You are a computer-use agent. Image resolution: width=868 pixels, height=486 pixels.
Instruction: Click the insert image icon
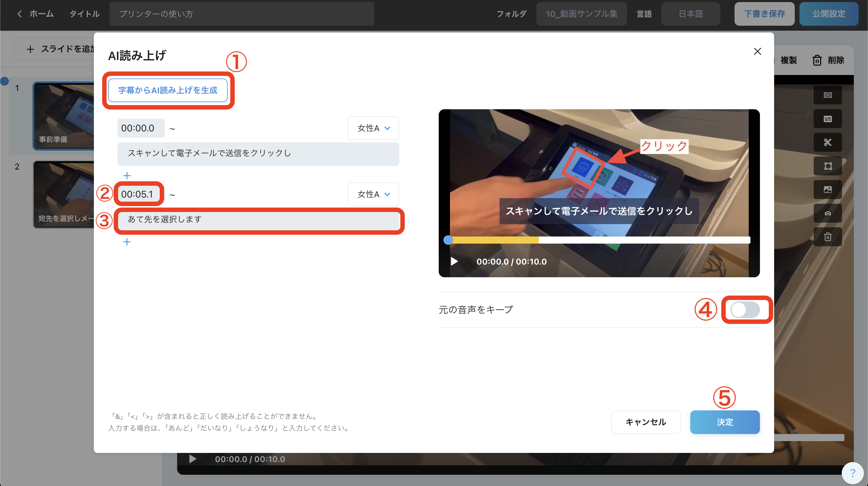click(x=827, y=190)
